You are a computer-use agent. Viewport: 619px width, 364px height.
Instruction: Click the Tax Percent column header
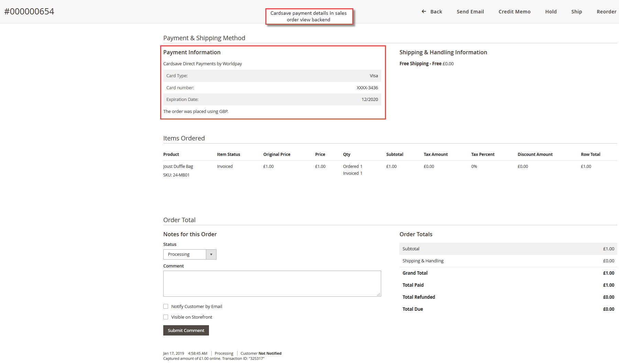coord(483,155)
